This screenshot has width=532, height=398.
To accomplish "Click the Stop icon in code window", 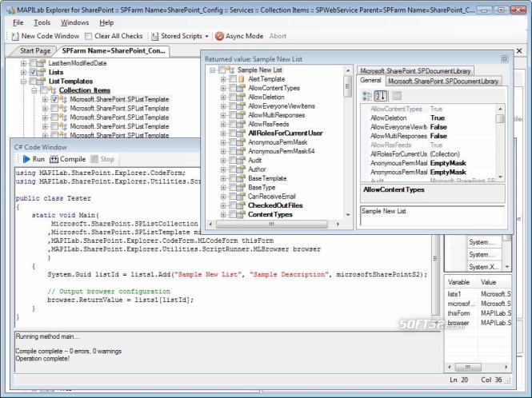I will pyautogui.click(x=94, y=159).
